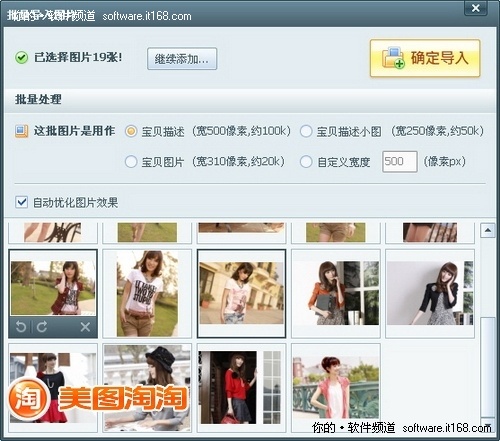Click the custom width field showing 500
This screenshot has width=500, height=441.
(400, 162)
